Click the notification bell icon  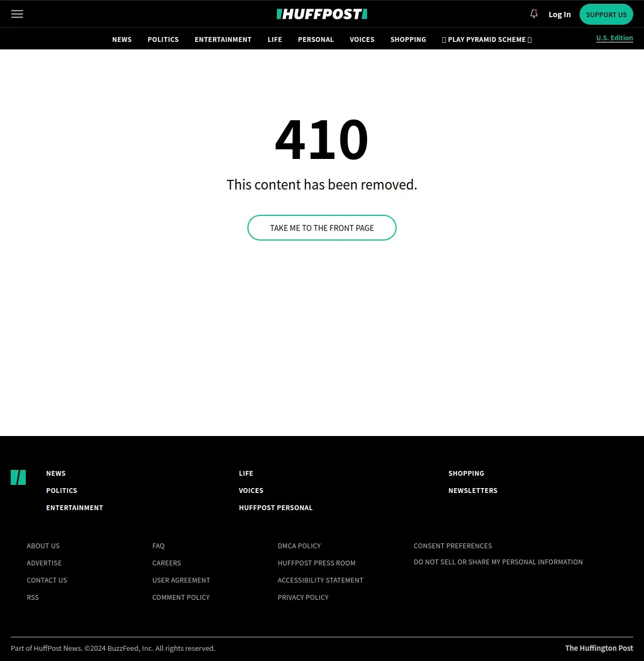click(534, 14)
